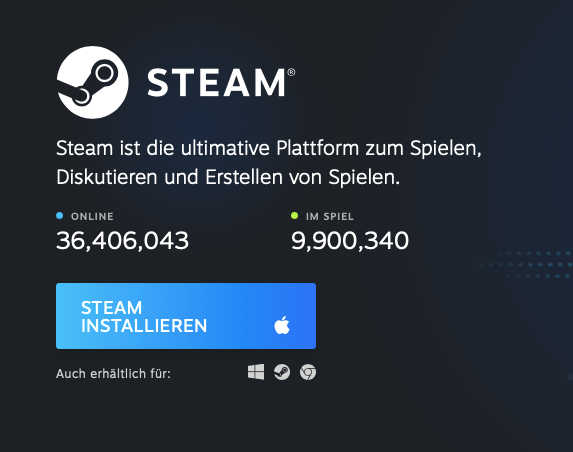
Task: Click the "Auch erhältlich für:" label
Action: click(x=113, y=374)
